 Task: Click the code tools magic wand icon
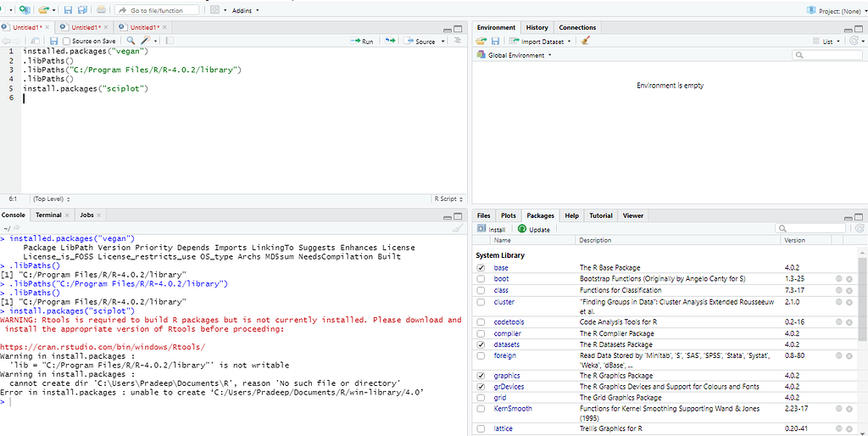pyautogui.click(x=146, y=41)
